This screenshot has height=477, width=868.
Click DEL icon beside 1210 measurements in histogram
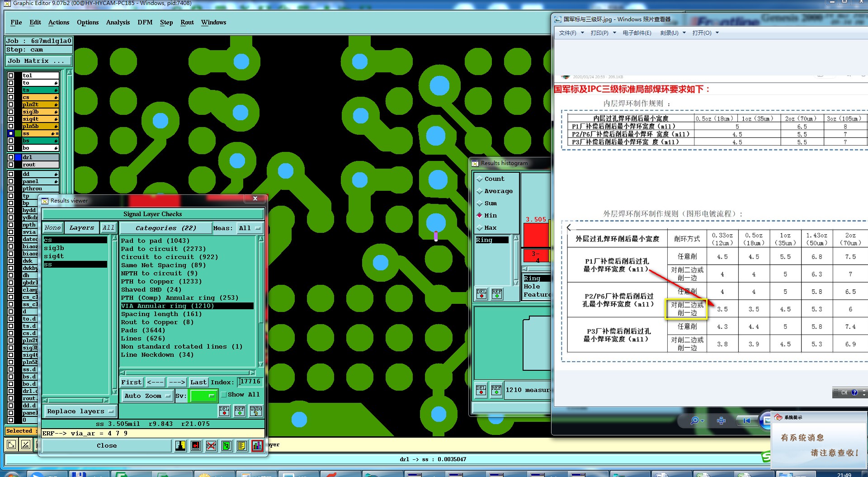pyautogui.click(x=481, y=390)
